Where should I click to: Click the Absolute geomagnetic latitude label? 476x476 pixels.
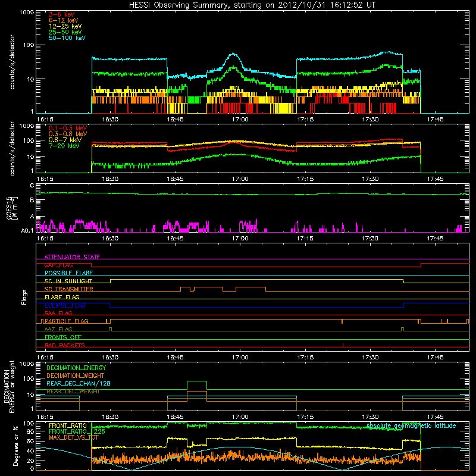[x=411, y=425]
